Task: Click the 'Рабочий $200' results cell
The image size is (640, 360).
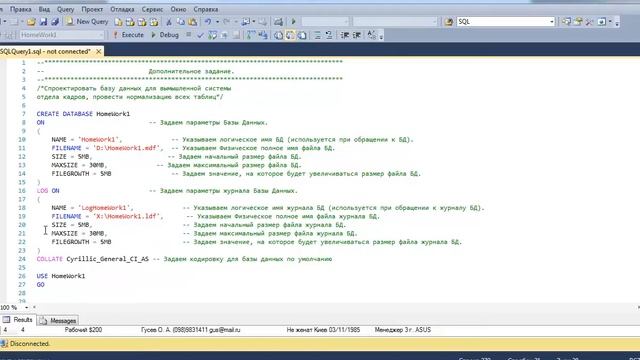Action: click(x=83, y=330)
